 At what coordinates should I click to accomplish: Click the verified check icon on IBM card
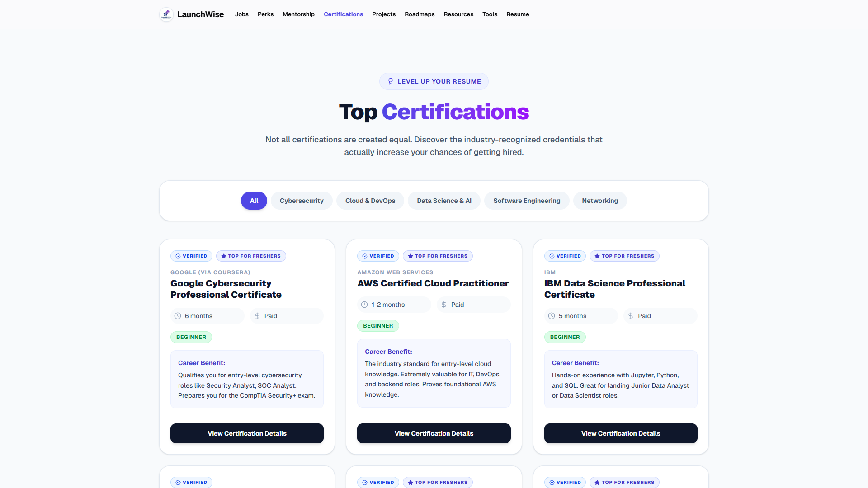pyautogui.click(x=552, y=256)
